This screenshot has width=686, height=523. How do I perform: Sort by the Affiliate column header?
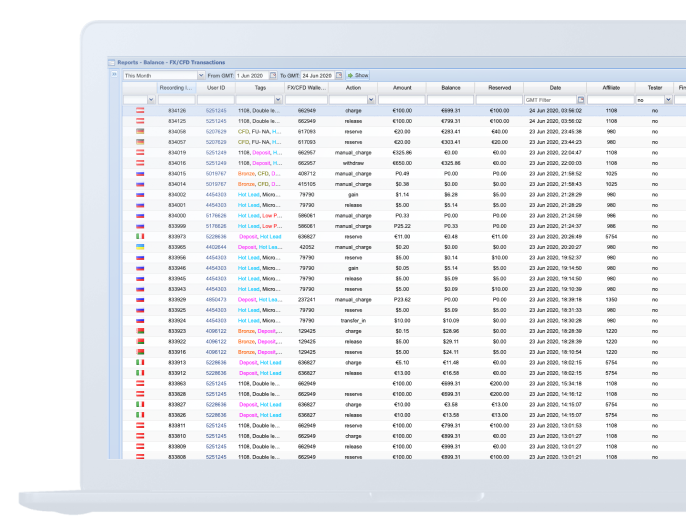pyautogui.click(x=611, y=88)
